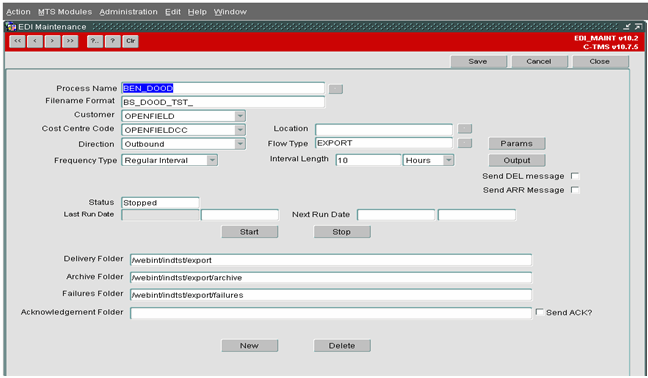
Task: Click the Status field showing Stopped
Action: pos(160,203)
